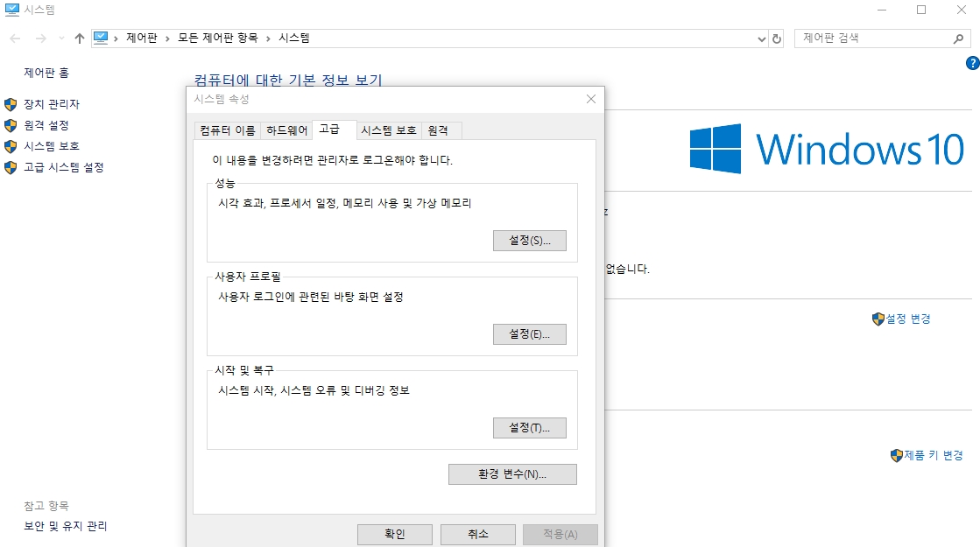Click the 시스템 window title icon
Screen dimensions: 980x547
[x=12, y=10]
